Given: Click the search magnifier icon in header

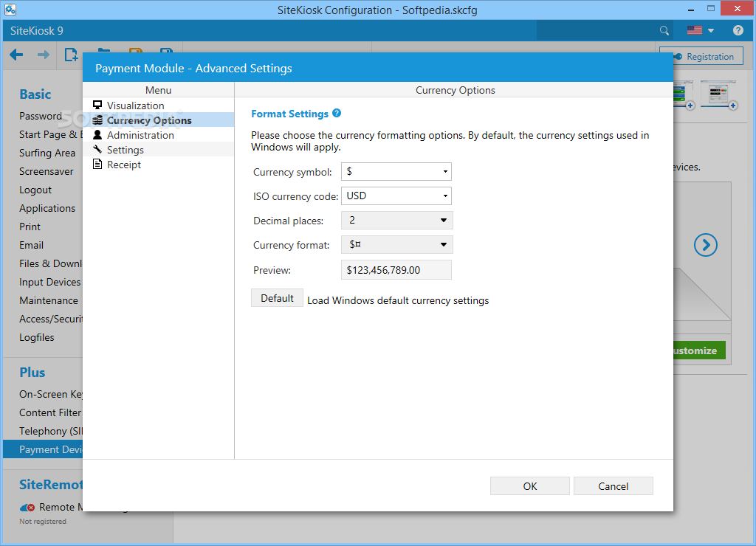Looking at the screenshot, I should (664, 31).
